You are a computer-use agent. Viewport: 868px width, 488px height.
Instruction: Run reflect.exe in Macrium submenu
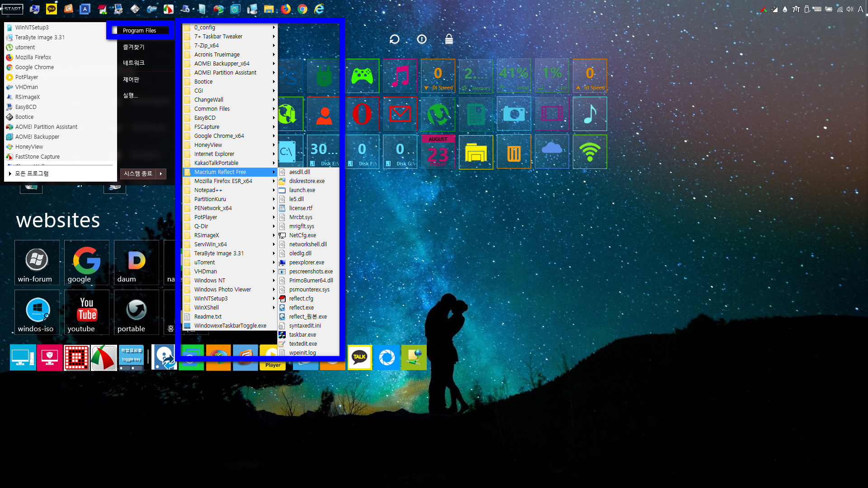[x=308, y=308]
